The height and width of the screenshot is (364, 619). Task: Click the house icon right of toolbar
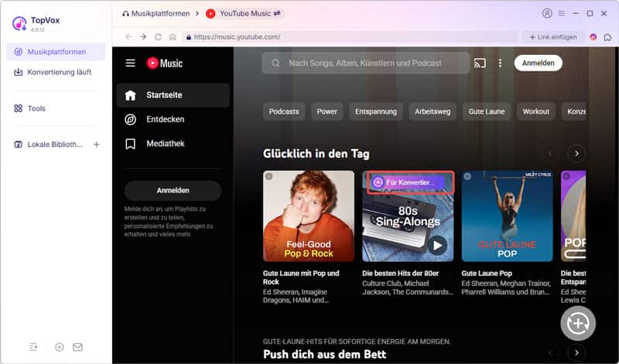[607, 37]
